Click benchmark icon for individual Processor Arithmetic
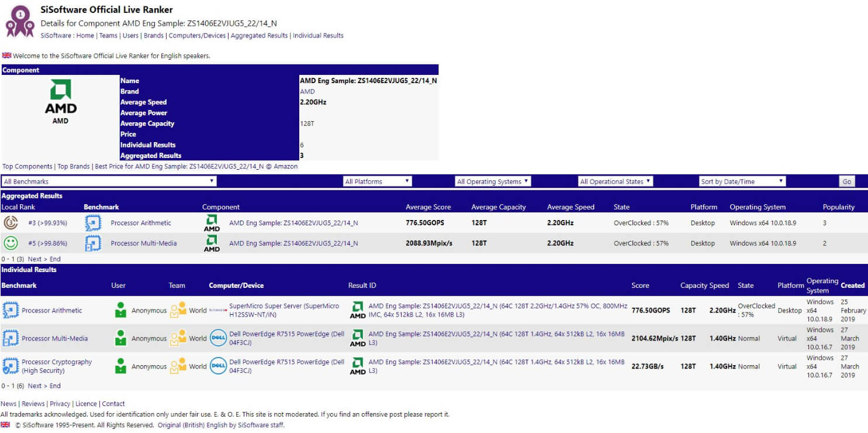 click(x=10, y=310)
